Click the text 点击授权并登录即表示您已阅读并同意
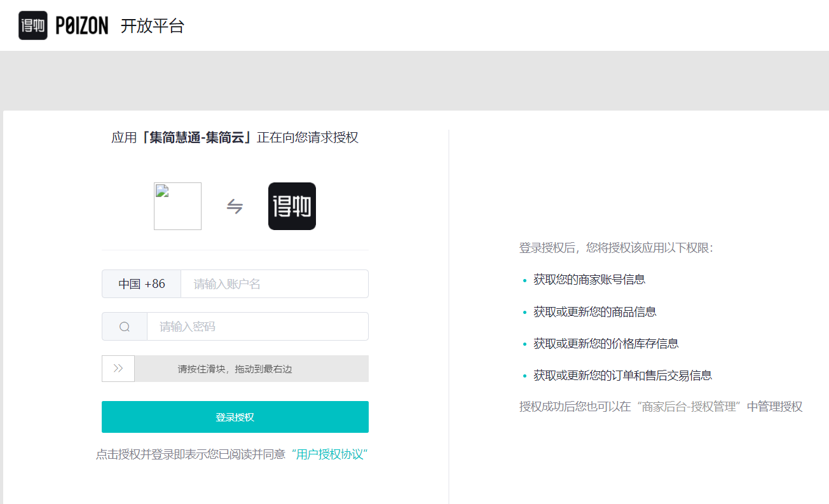Screen dimensions: 829x504 pos(191,454)
